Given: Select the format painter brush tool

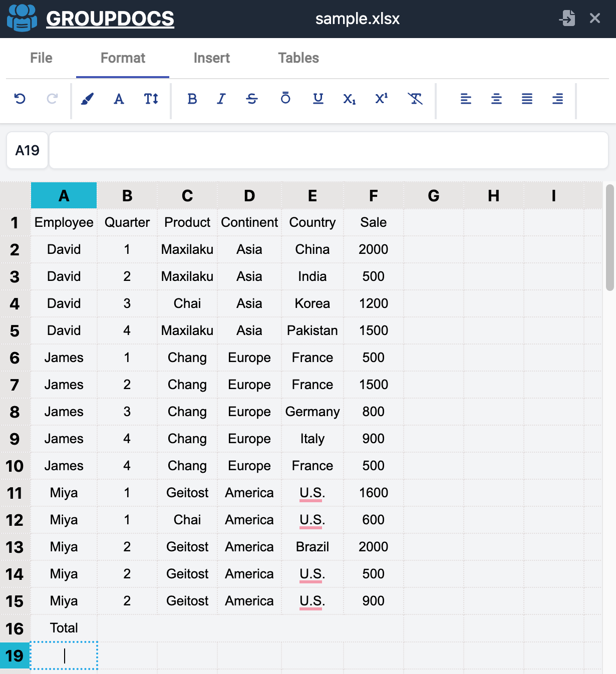Looking at the screenshot, I should (86, 99).
